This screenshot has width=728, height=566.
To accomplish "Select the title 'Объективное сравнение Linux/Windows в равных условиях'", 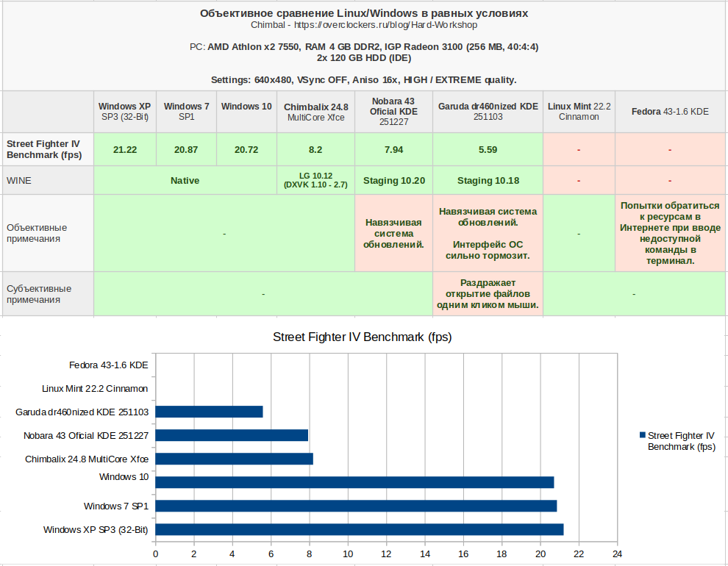I will click(364, 13).
